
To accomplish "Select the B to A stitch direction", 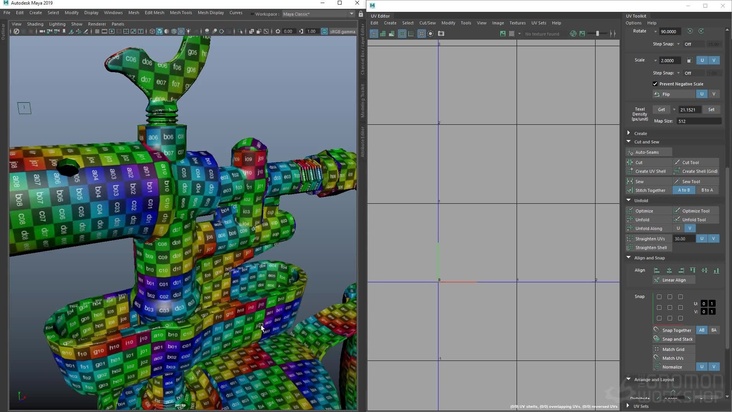I will point(707,190).
